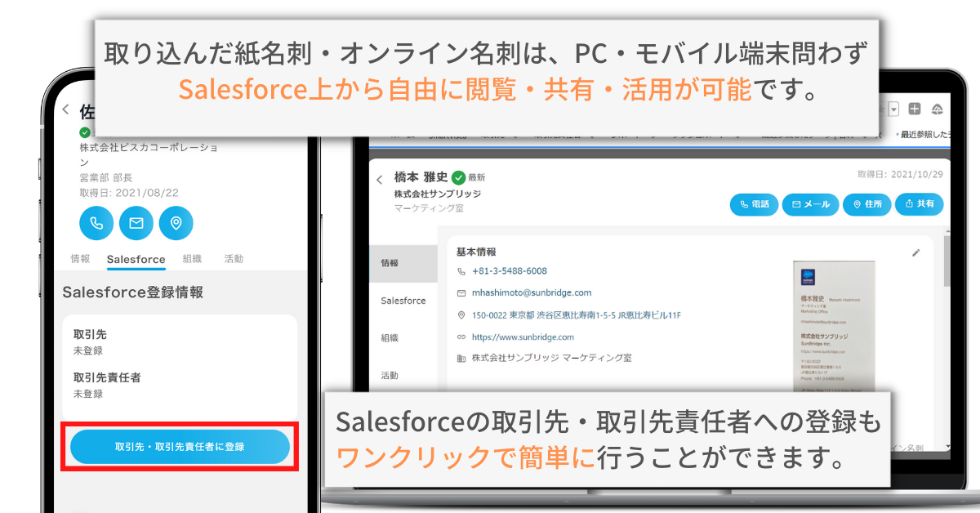Viewport: 980px width, 513px height.
Task: Click back arrow beside 橋本 雅史
Action: coord(379,180)
